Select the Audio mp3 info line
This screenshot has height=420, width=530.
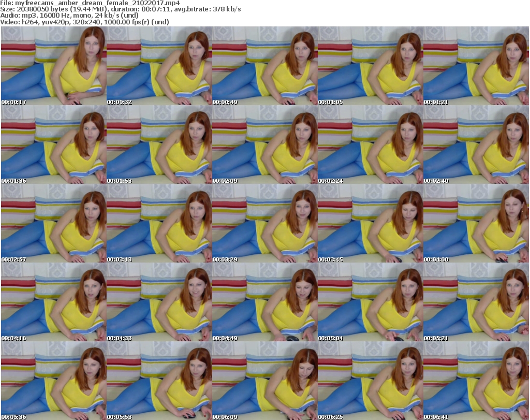pos(69,16)
